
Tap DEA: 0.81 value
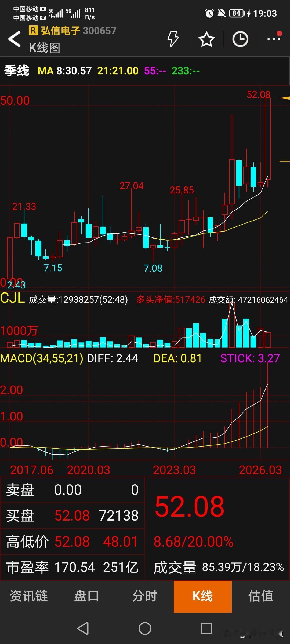(x=177, y=358)
